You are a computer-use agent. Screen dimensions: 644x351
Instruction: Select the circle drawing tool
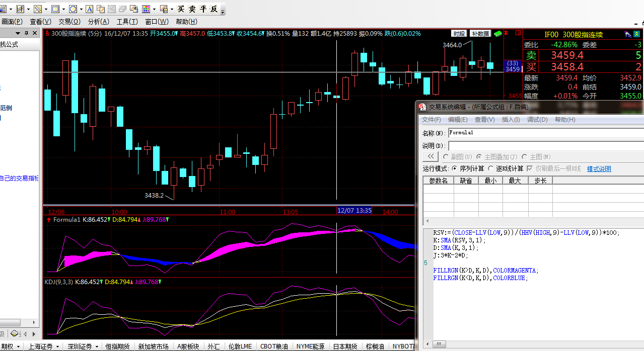(x=73, y=9)
